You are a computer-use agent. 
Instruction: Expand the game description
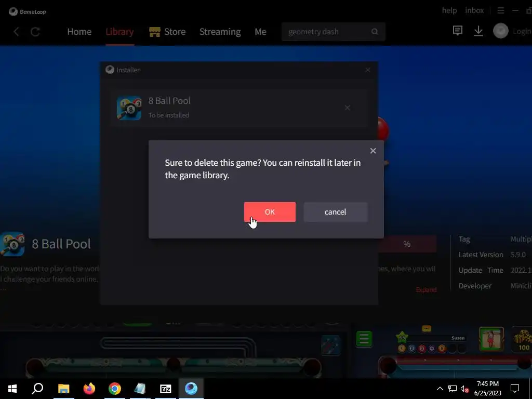[426, 289]
